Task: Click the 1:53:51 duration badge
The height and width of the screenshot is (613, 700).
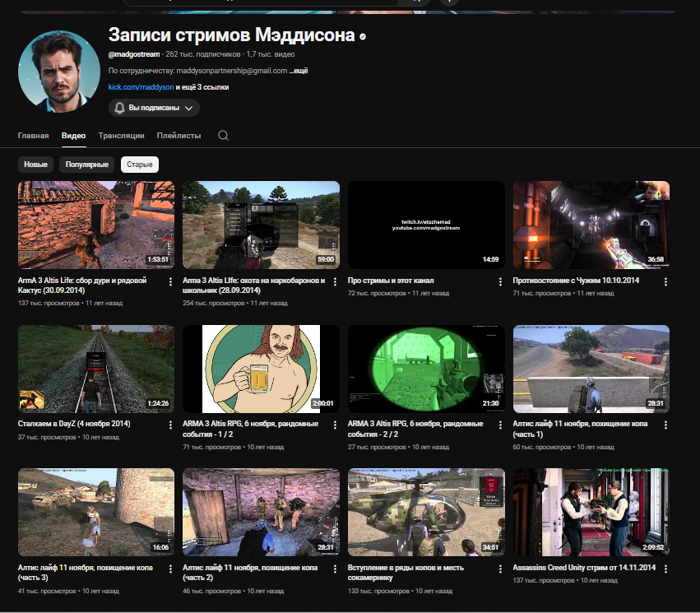Action: (158, 259)
